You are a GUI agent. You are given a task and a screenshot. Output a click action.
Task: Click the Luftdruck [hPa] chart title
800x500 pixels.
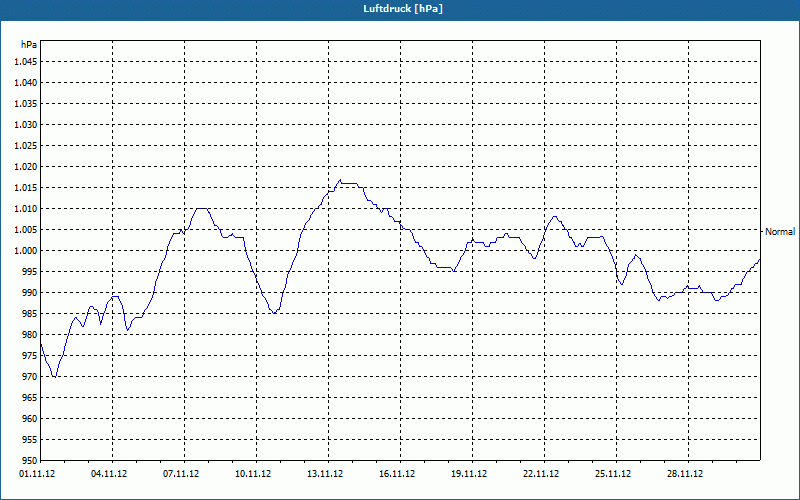[403, 9]
